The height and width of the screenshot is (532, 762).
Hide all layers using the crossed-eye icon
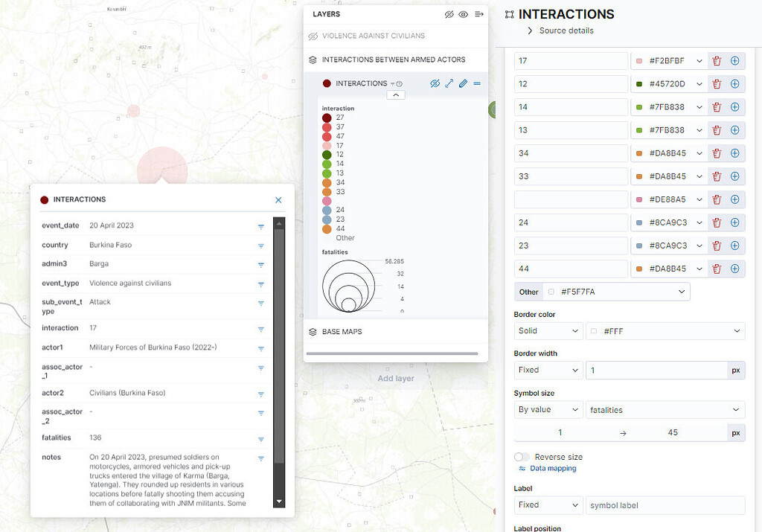(449, 14)
